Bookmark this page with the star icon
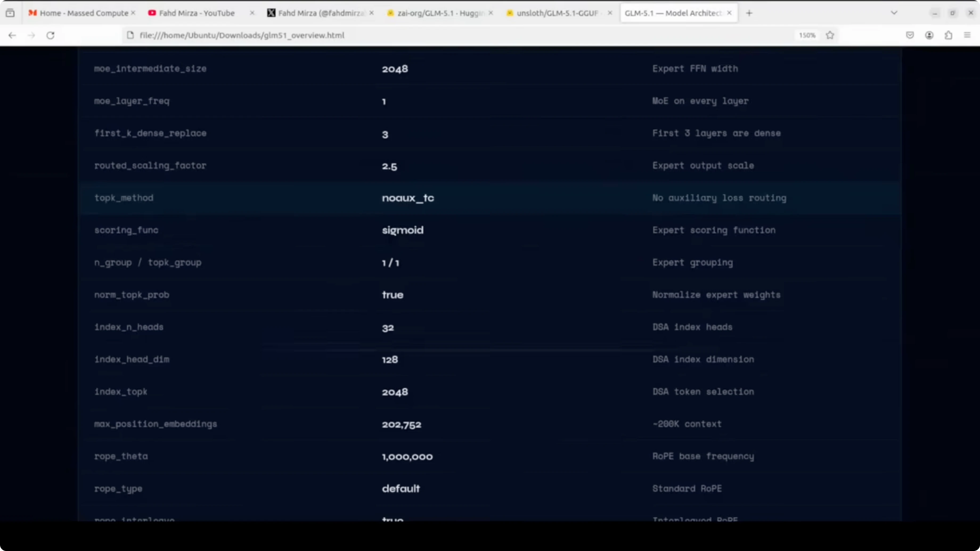This screenshot has width=980, height=551. click(830, 35)
